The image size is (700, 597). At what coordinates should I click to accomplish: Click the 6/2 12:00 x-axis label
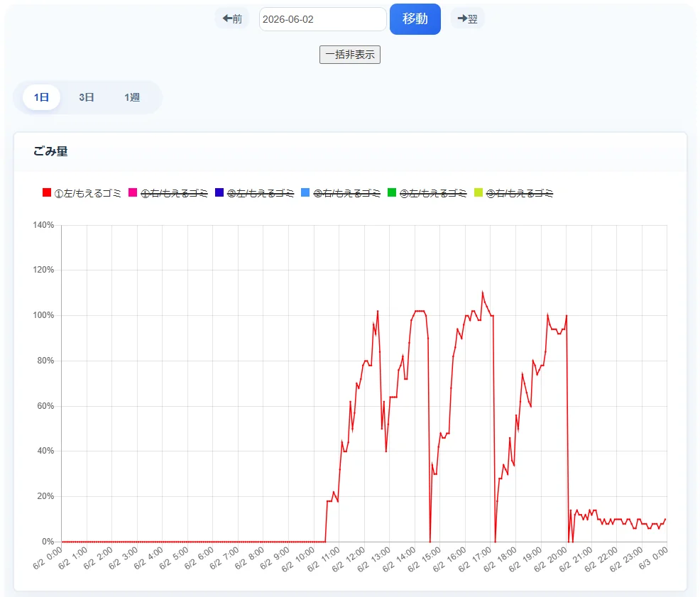(349, 559)
